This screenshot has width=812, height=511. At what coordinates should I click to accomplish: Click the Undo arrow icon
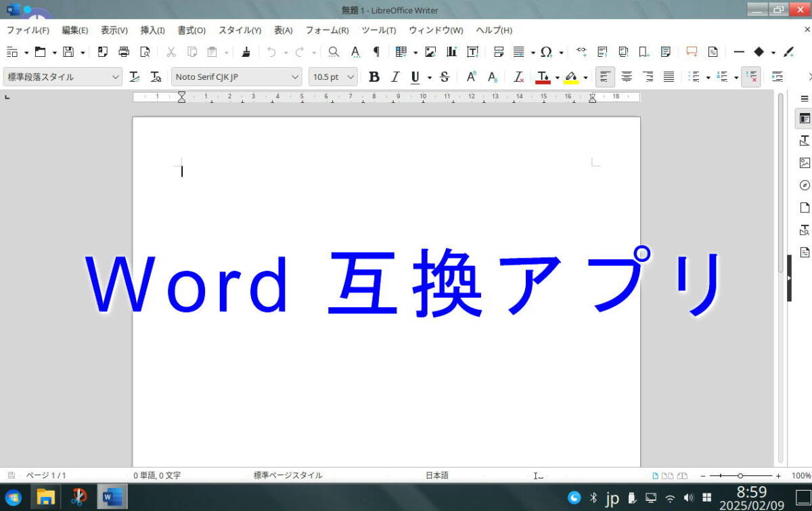point(271,51)
